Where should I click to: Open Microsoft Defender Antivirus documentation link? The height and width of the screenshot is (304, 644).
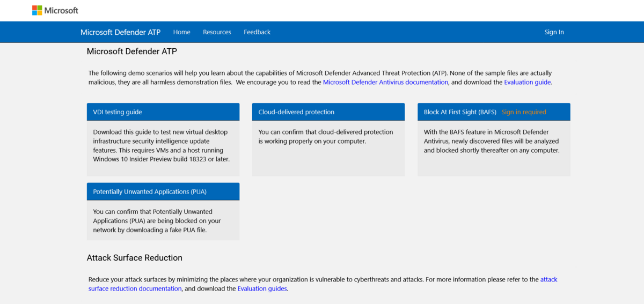pyautogui.click(x=385, y=82)
